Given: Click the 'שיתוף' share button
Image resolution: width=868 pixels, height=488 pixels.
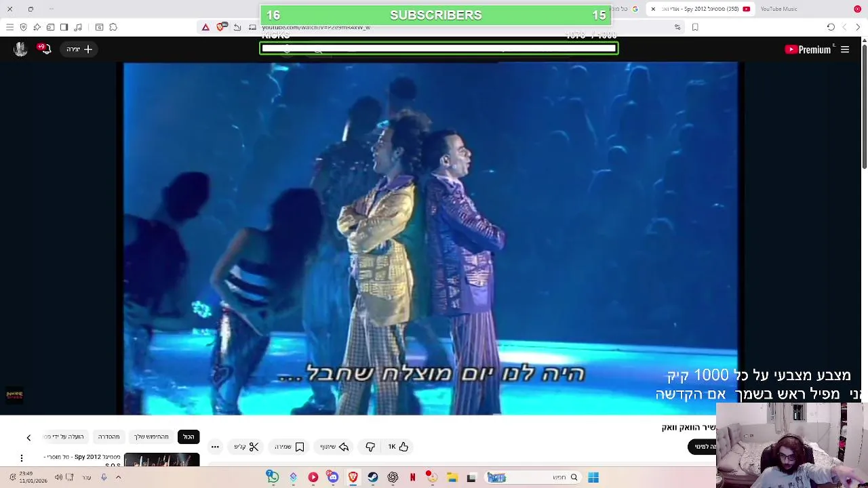Looking at the screenshot, I should [x=334, y=447].
